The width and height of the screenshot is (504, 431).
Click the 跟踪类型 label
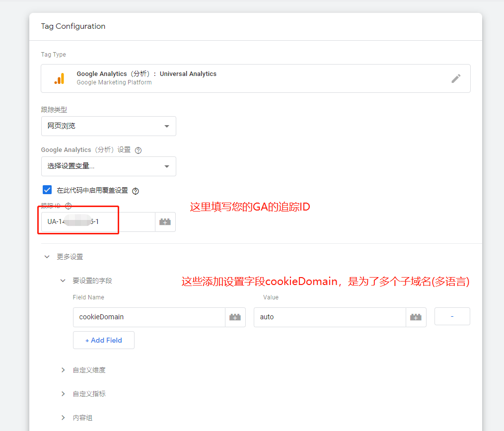[x=54, y=110]
